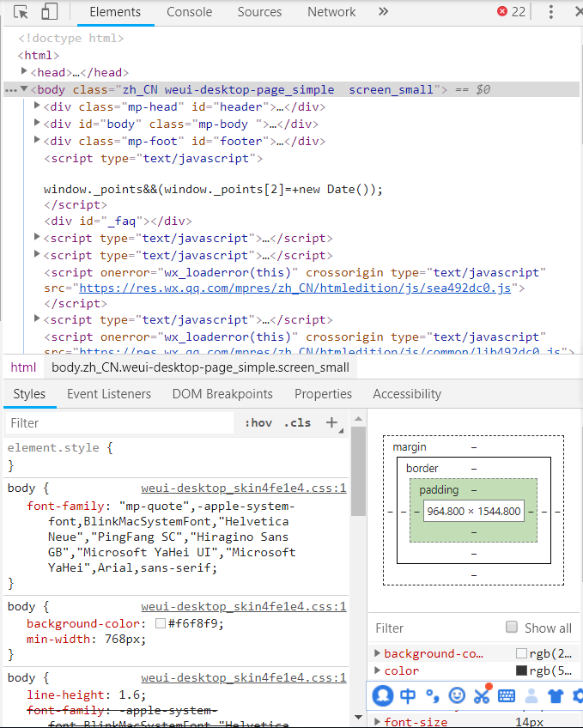Open stylesheet link beside background-color body rule
This screenshot has height=728, width=583.
pos(244,606)
